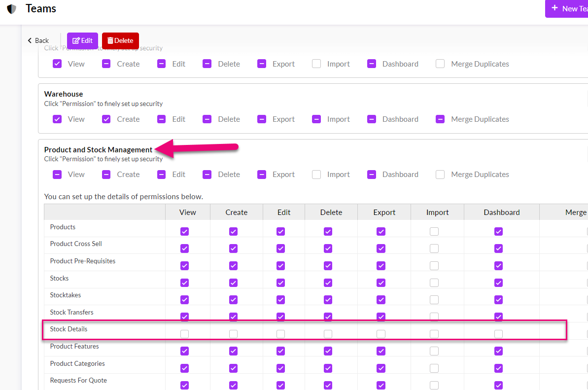
Task: Enable Edit permission for Stock Details
Action: click(280, 334)
